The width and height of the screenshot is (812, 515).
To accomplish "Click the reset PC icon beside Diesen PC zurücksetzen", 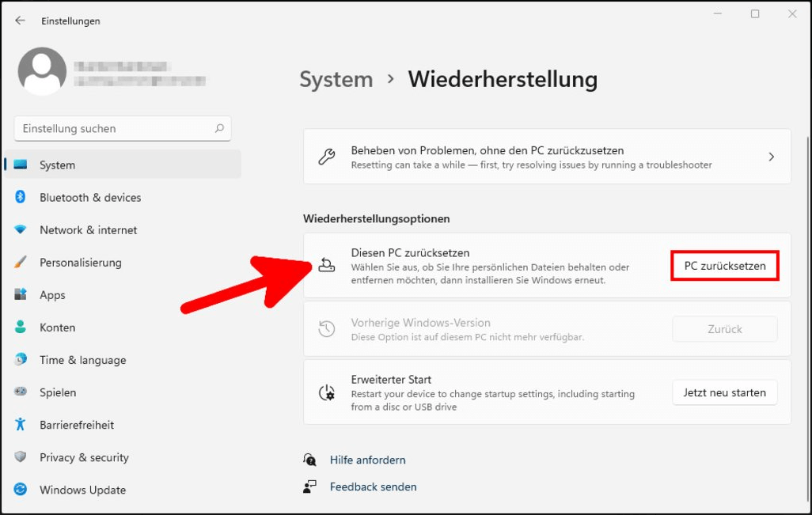I will 326,265.
